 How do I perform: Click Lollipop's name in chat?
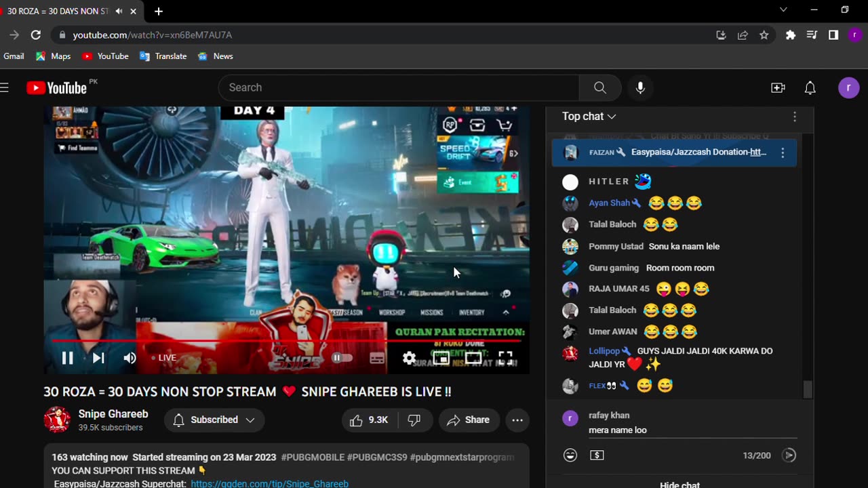[x=604, y=351]
